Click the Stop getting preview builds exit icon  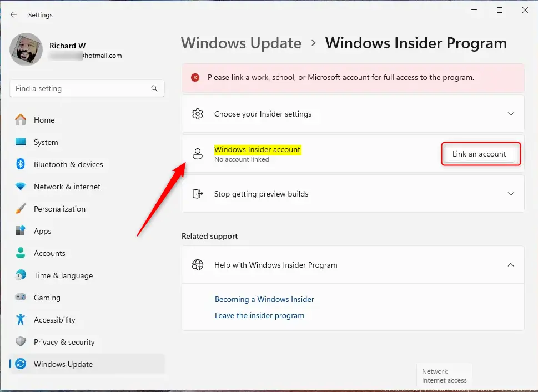(198, 194)
